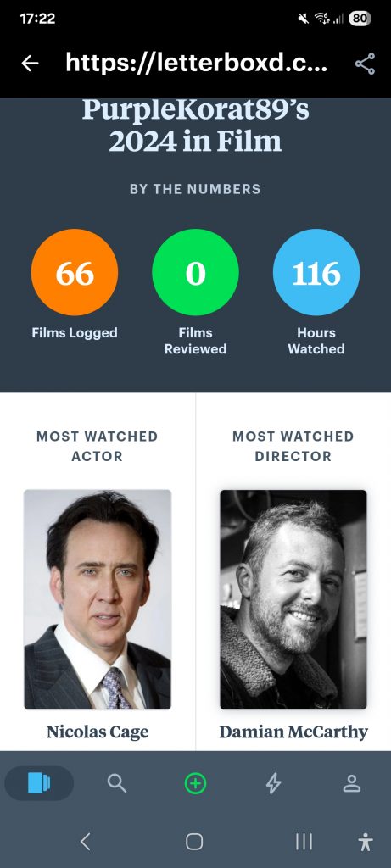The height and width of the screenshot is (868, 391).
Task: Open Nicolas Cage's portrait photo
Action: 98,599
